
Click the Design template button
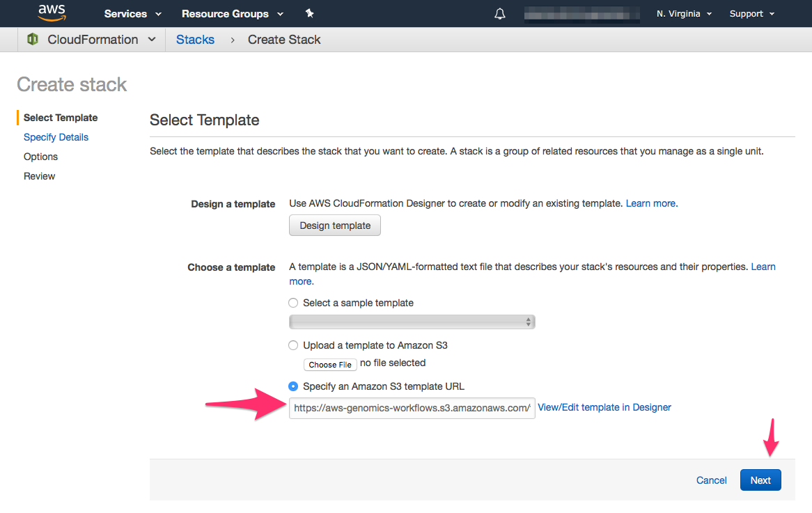click(334, 226)
